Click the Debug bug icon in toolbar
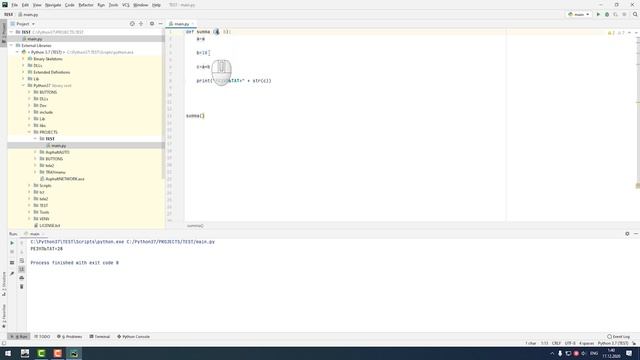640x360 pixels. (607, 14)
